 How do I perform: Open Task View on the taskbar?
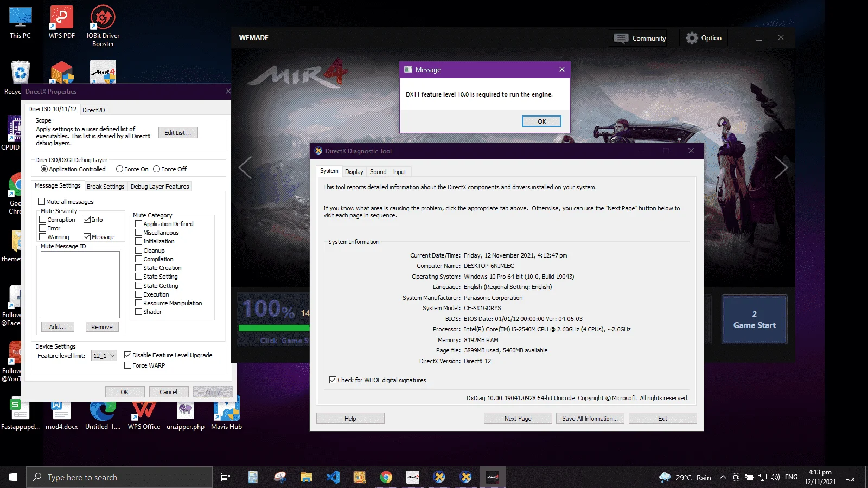226,477
